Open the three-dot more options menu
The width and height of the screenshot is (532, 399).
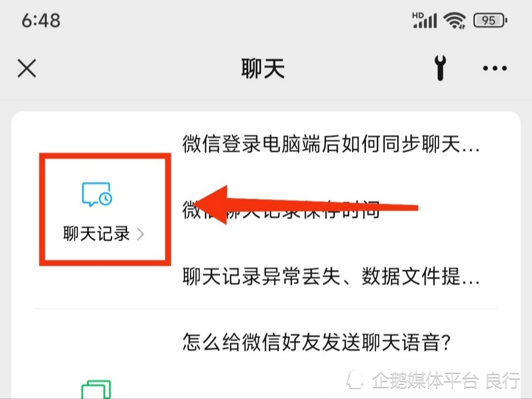tap(495, 68)
